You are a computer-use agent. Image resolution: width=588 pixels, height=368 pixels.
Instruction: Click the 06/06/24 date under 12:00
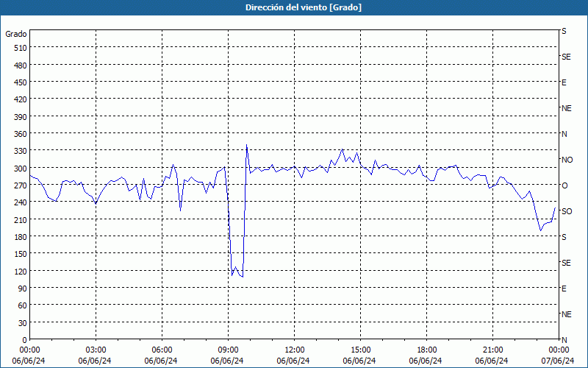[x=293, y=361]
